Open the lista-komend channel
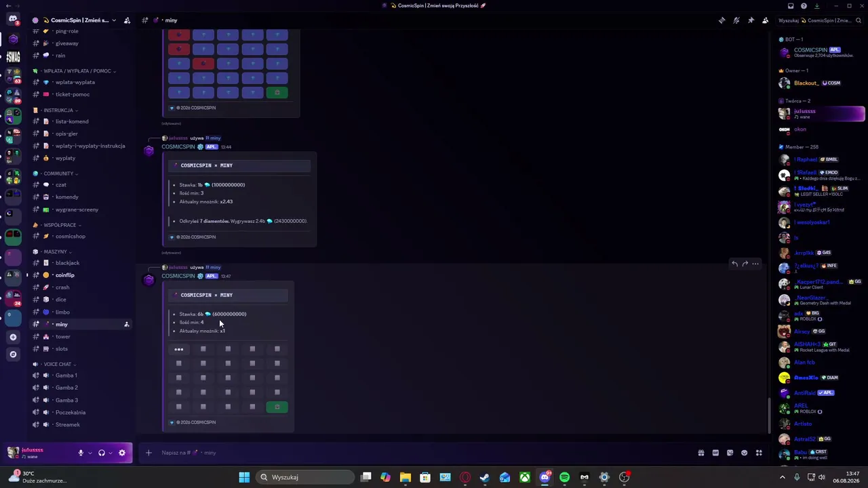 click(81, 121)
